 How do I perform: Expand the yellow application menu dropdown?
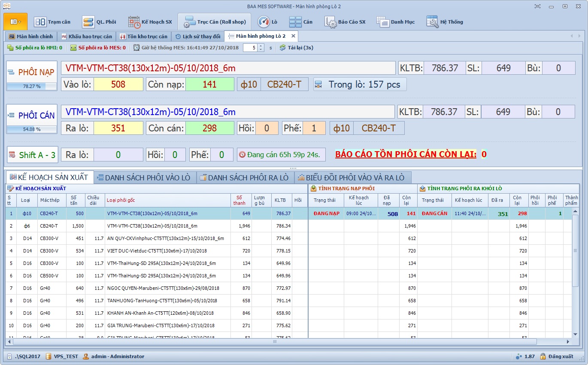pos(15,21)
